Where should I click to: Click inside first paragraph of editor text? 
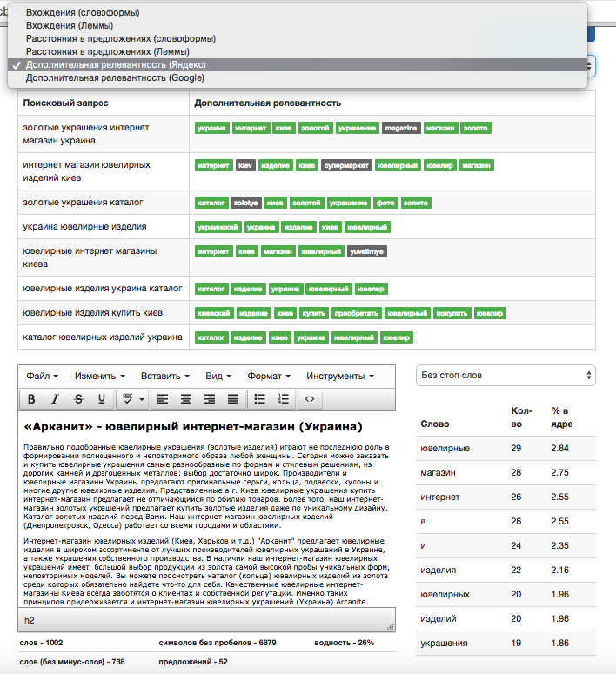point(206,486)
